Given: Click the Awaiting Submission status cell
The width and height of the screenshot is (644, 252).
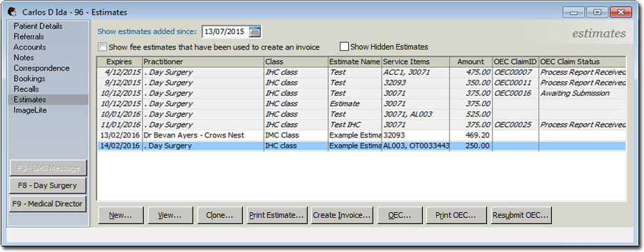Looking at the screenshot, I should (582, 94).
